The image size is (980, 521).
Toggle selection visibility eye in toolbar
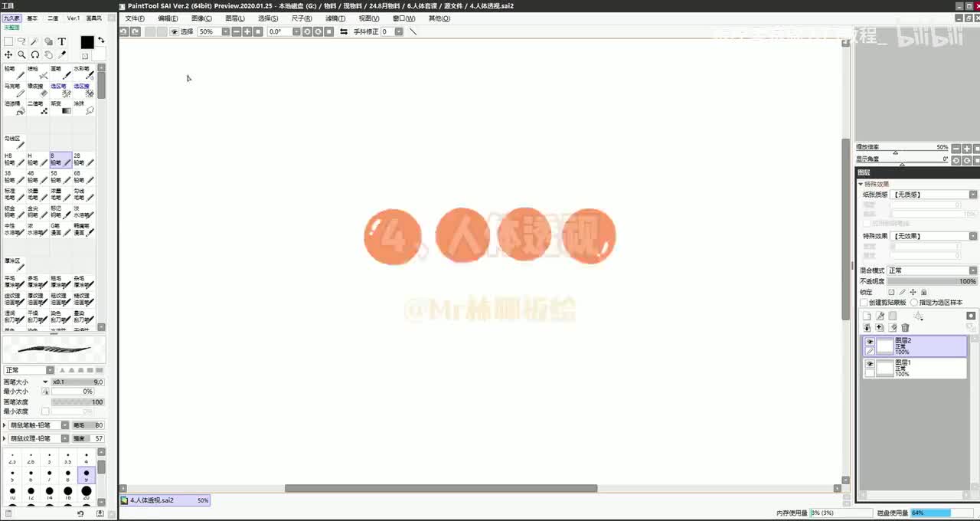pyautogui.click(x=174, y=31)
